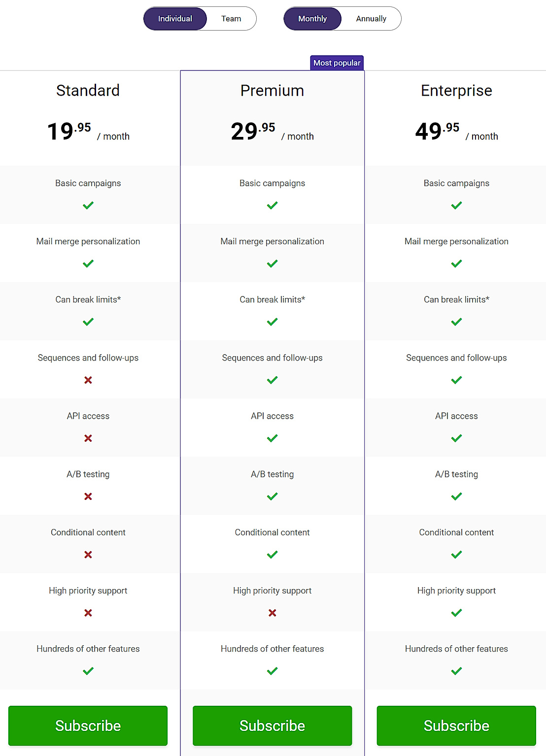Click the green checkmark for Enterprise High priority support
Viewport: 546px width, 756px height.
[456, 613]
